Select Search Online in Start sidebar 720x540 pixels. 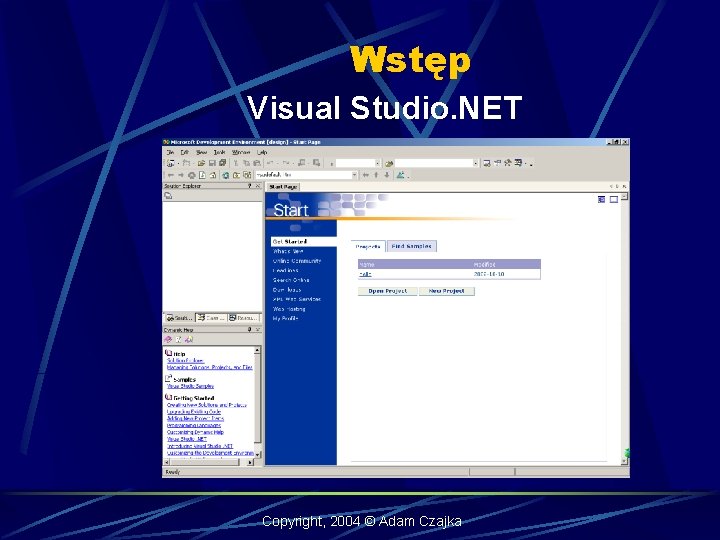[x=291, y=280]
